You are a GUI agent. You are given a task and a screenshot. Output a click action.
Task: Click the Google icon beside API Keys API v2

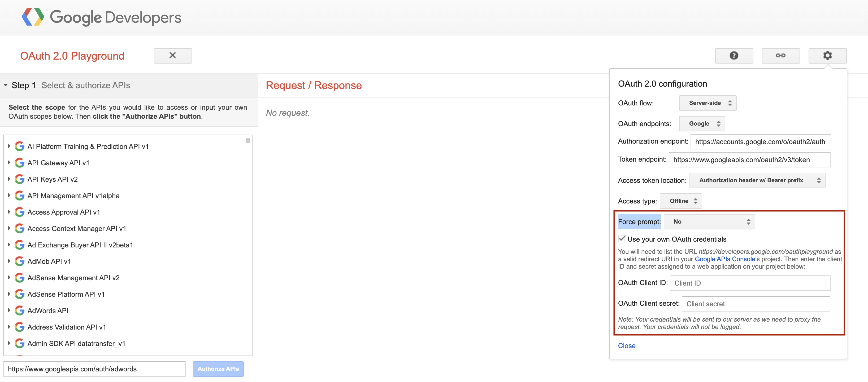point(20,179)
